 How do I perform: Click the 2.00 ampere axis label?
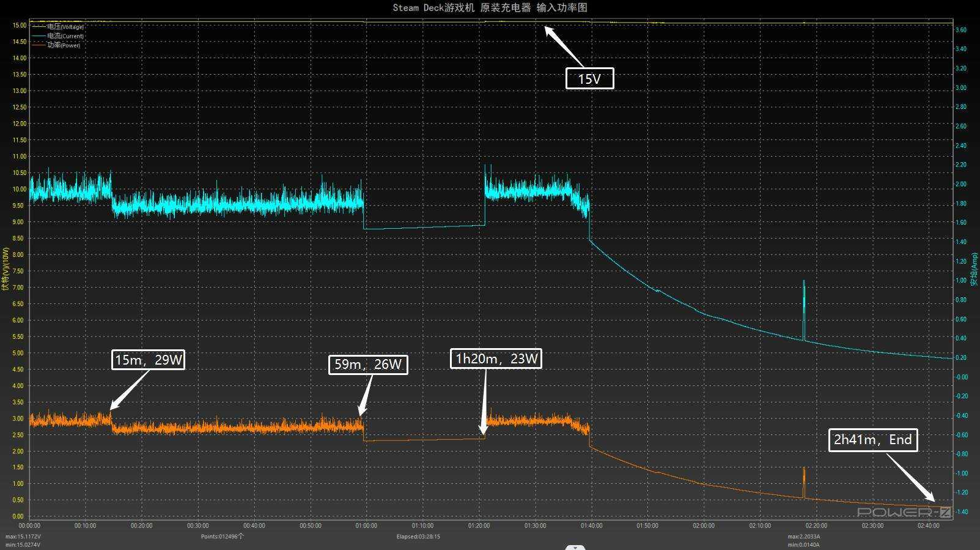pos(961,184)
